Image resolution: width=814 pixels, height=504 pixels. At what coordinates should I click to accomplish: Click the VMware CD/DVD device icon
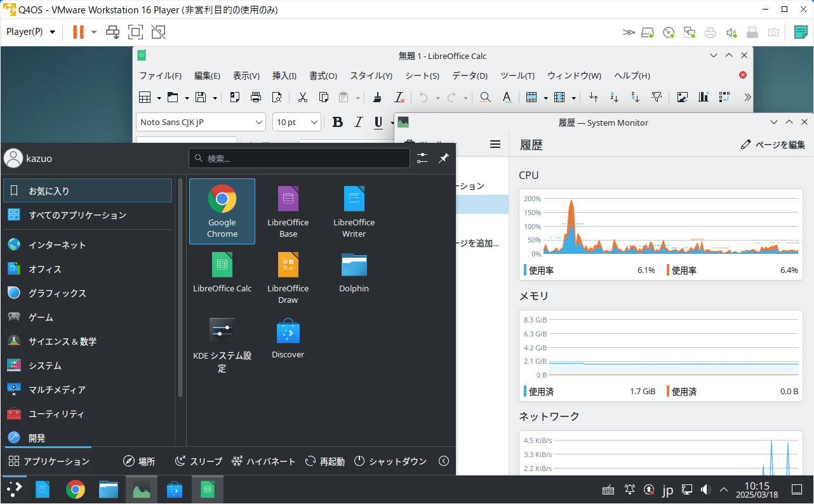coord(668,32)
